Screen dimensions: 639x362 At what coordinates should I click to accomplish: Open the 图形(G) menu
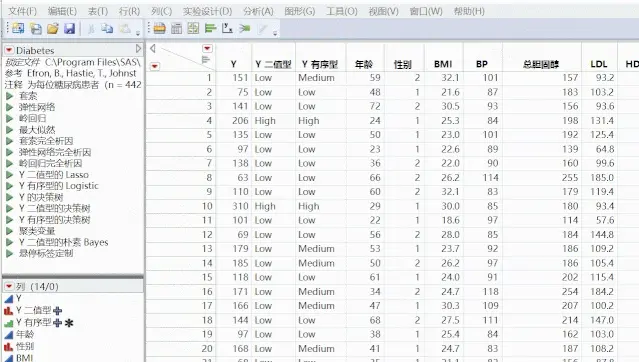pyautogui.click(x=300, y=11)
